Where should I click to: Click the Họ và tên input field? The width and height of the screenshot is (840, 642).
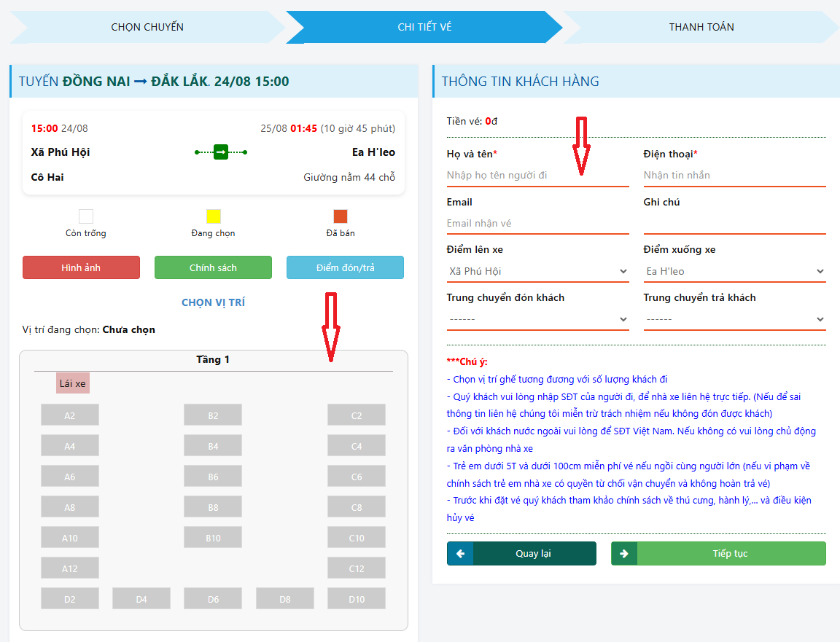pyautogui.click(x=537, y=175)
